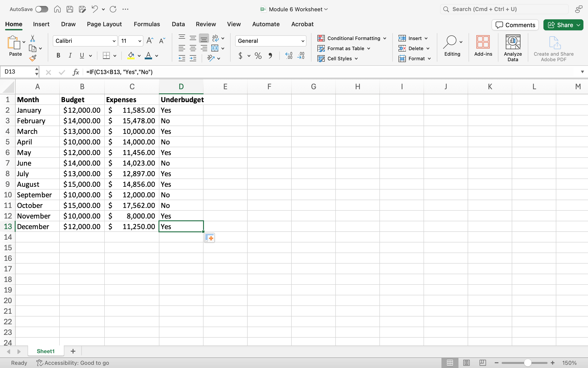Click the Decrease Indent icon
The width and height of the screenshot is (588, 368).
pos(182,58)
